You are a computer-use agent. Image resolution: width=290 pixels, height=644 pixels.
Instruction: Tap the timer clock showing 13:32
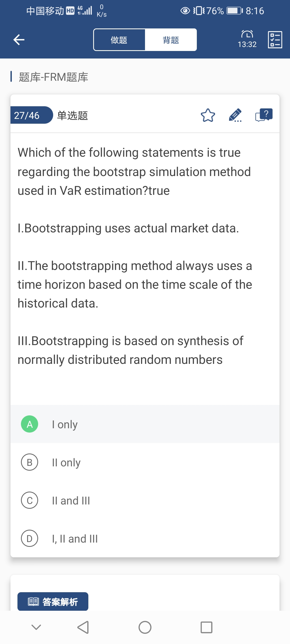click(x=247, y=39)
